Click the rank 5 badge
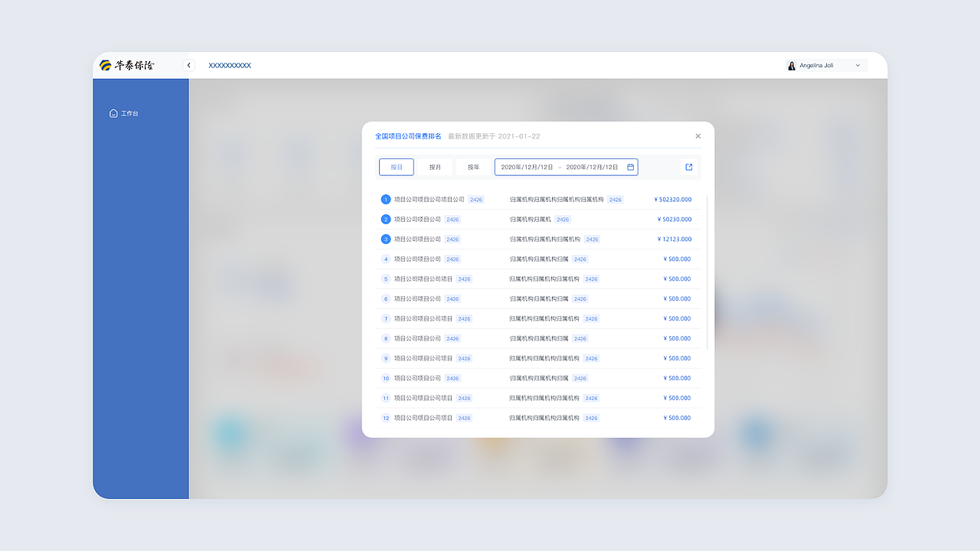The width and height of the screenshot is (980, 551). [386, 279]
